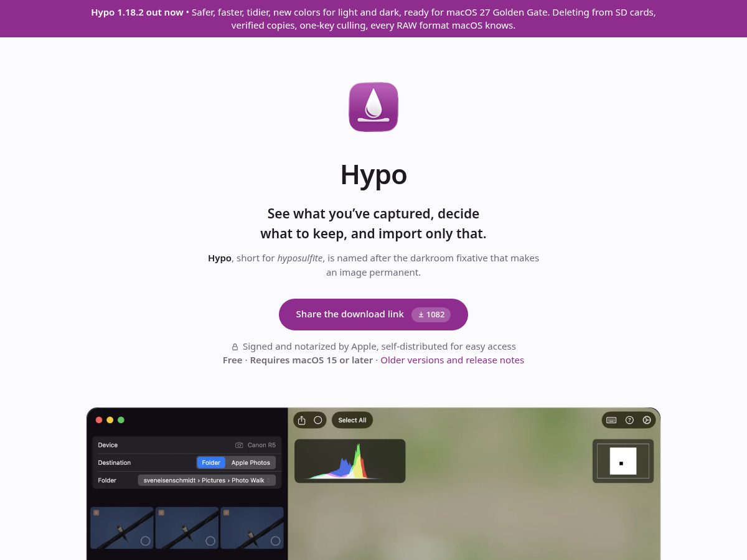Click the navigator preview panel
This screenshot has width=747, height=560.
click(623, 461)
